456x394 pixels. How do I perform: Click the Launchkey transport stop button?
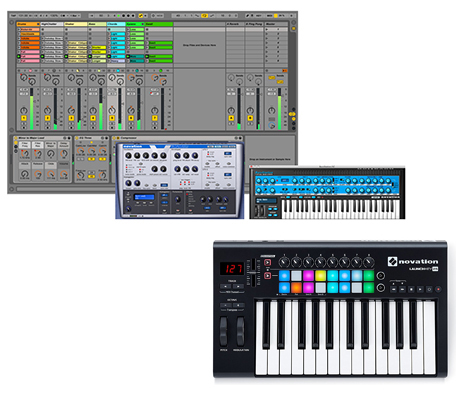point(411,289)
